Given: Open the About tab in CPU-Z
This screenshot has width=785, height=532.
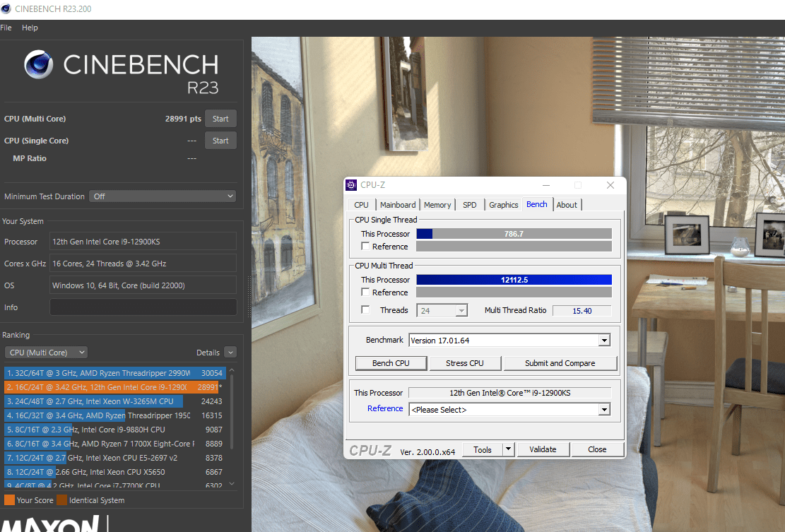Looking at the screenshot, I should [567, 205].
